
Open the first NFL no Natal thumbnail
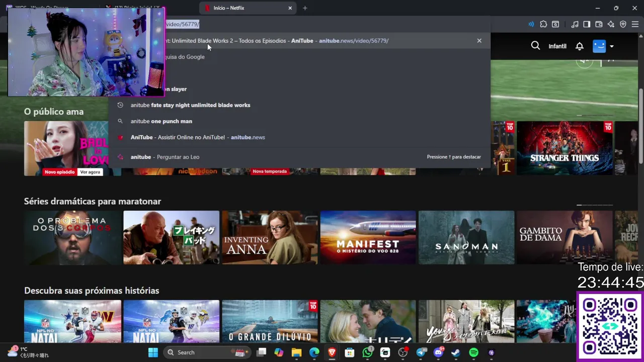coord(72,322)
